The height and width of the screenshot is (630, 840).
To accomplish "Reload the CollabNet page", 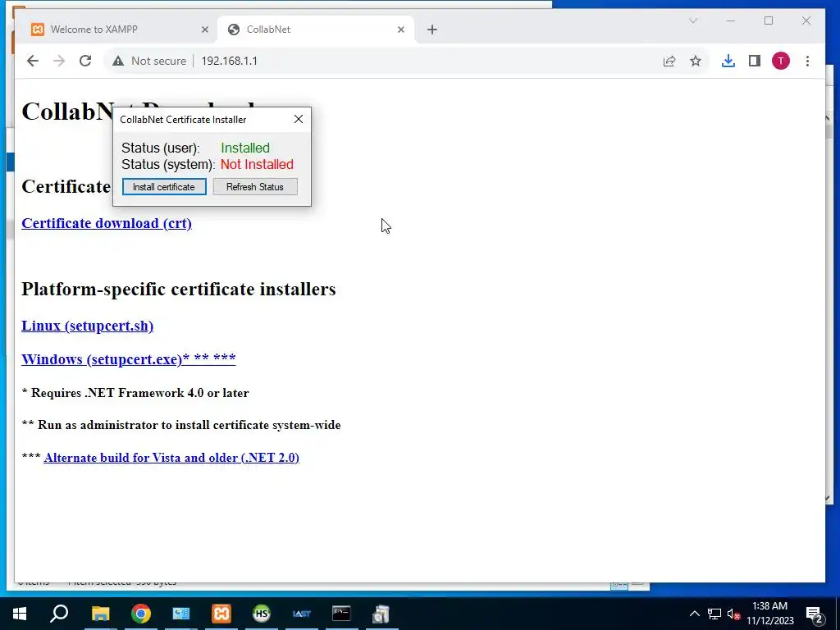I will [85, 61].
